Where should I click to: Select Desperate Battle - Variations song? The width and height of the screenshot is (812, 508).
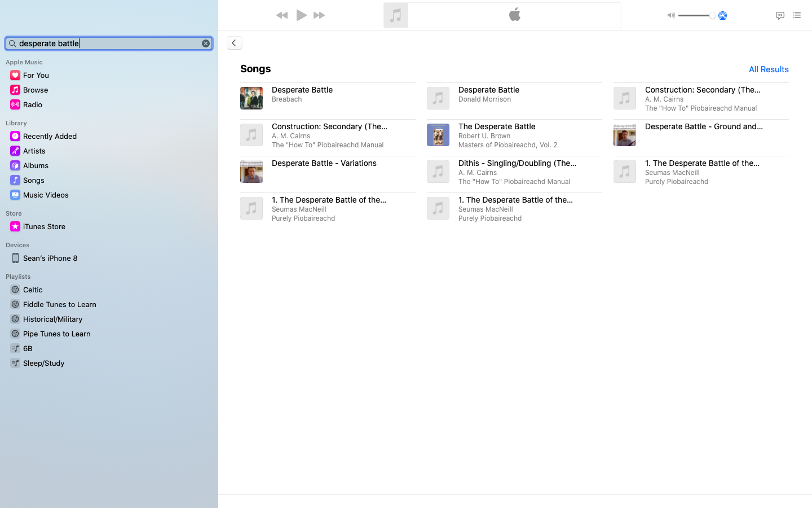(x=328, y=172)
